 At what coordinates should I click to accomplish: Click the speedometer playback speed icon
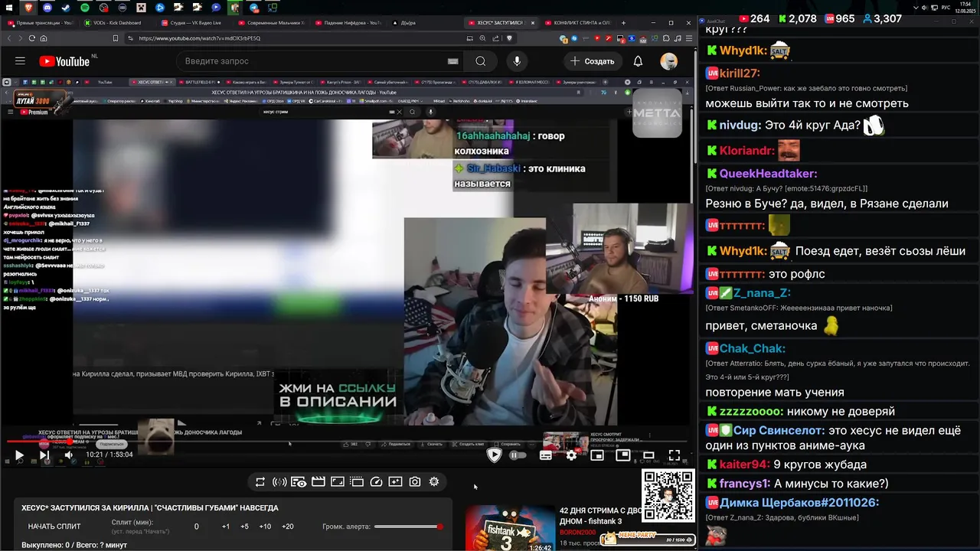coord(376,481)
